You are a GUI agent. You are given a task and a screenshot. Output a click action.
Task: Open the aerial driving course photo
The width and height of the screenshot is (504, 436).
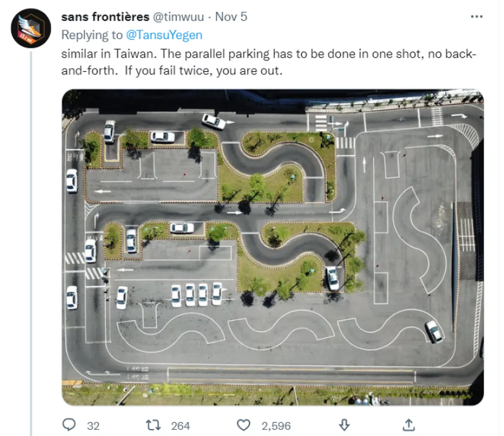point(273,247)
